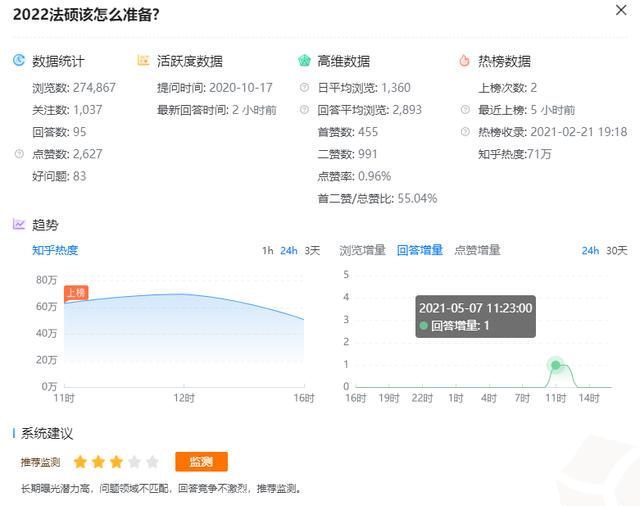
Task: Click 最新回答时间: 2 小时前 text
Action: [217, 110]
